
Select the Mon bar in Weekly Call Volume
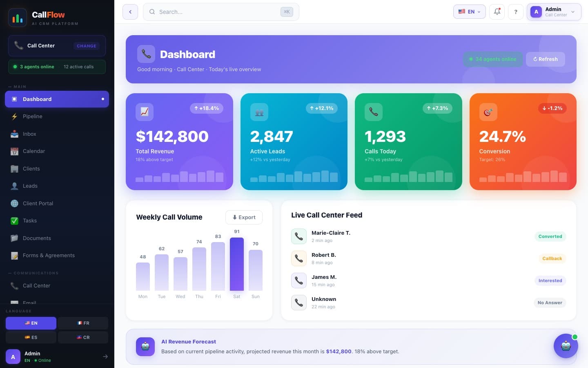pos(143,276)
